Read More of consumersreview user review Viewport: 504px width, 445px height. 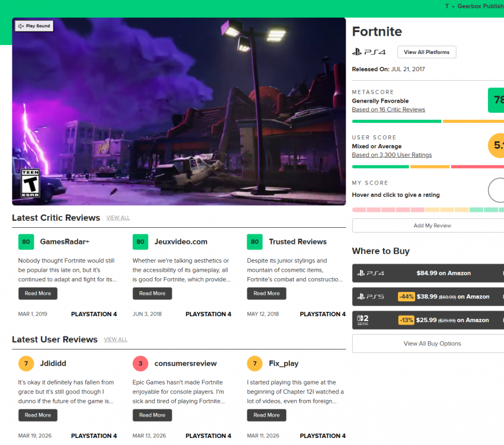[x=152, y=415]
